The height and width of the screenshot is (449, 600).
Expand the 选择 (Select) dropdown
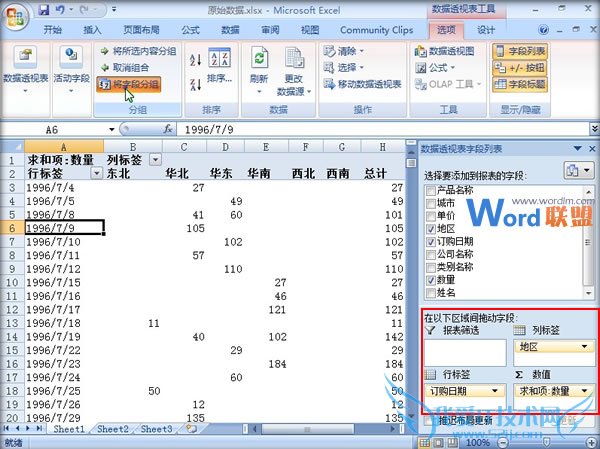(361, 68)
